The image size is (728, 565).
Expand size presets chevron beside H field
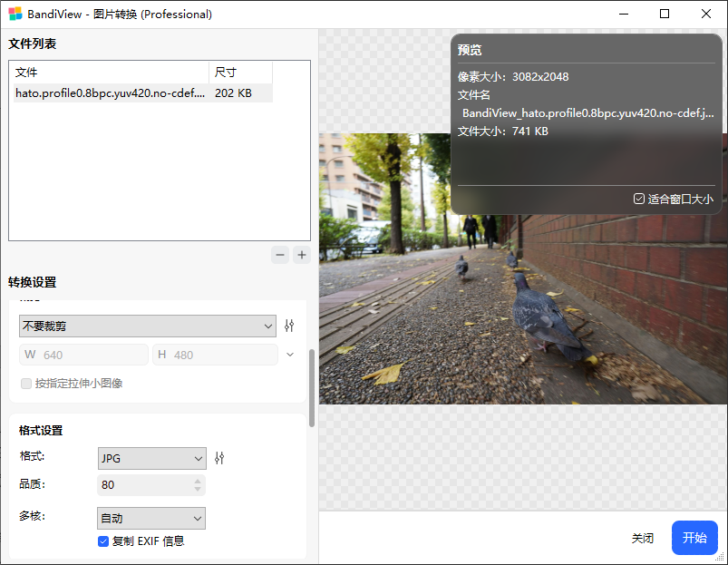[290, 355]
